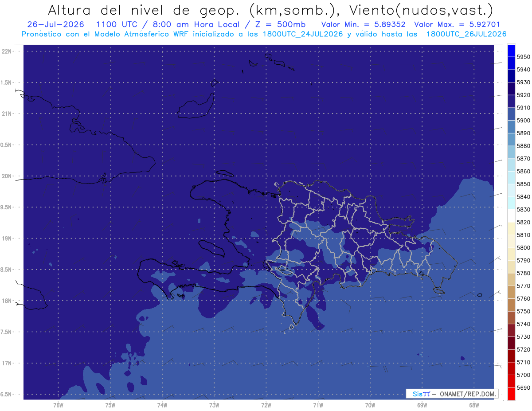
Task: Click the "5860" legend value
Action: click(x=523, y=171)
